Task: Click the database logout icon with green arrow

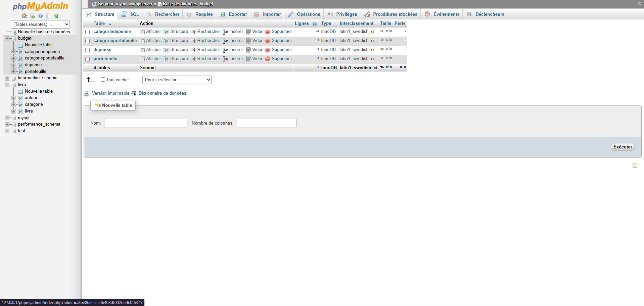Action: click(x=32, y=16)
